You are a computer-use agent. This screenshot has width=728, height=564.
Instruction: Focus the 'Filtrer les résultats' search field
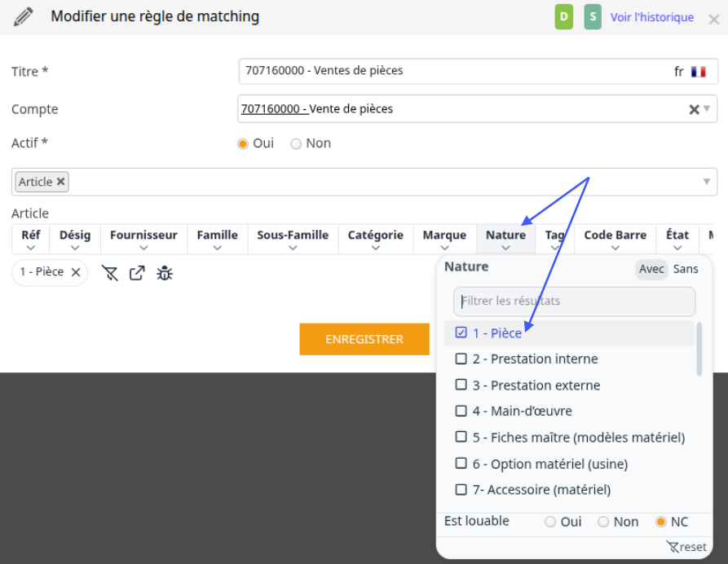[x=574, y=302]
